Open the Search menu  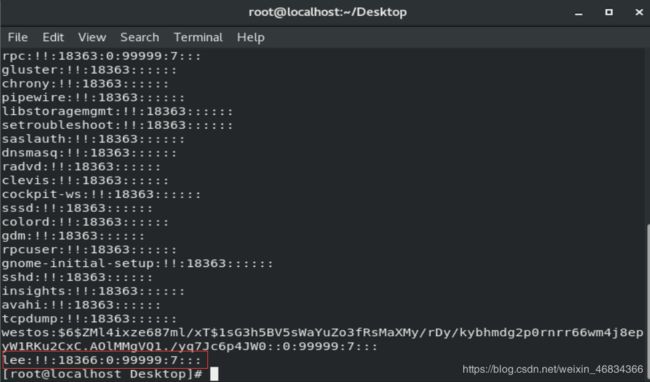click(x=140, y=37)
